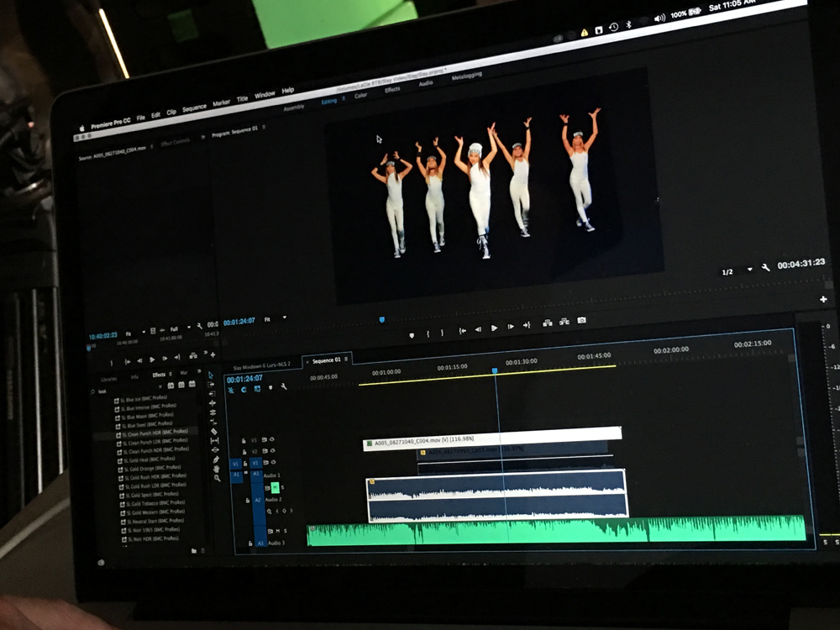The height and width of the screenshot is (630, 840).
Task: Play the sequence in Program Monitor
Action: tap(494, 328)
